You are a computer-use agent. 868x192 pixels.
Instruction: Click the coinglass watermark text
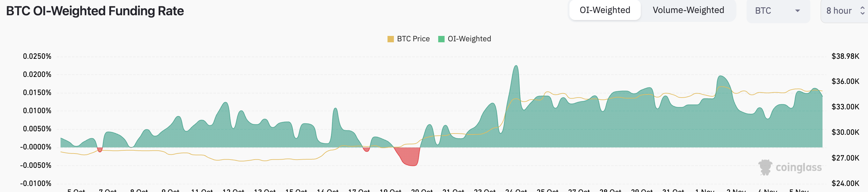click(798, 168)
